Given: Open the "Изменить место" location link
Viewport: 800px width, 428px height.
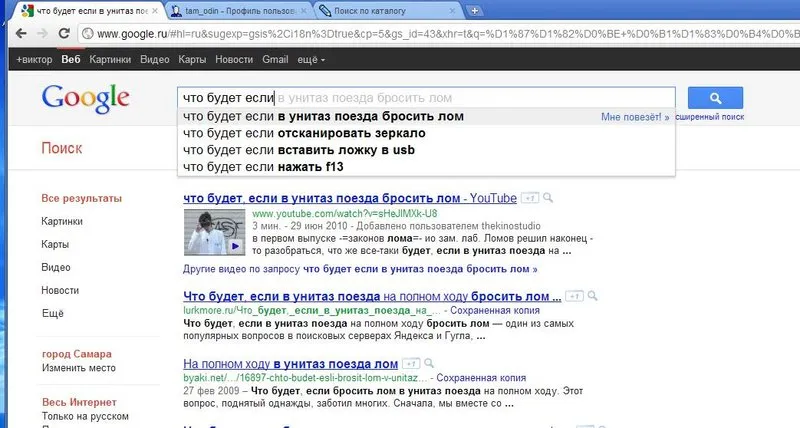Looking at the screenshot, I should point(79,368).
